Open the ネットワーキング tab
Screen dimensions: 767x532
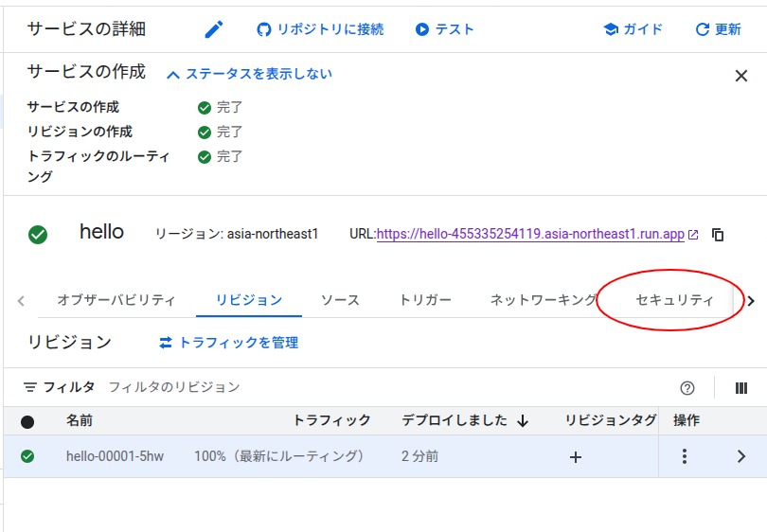coord(543,300)
